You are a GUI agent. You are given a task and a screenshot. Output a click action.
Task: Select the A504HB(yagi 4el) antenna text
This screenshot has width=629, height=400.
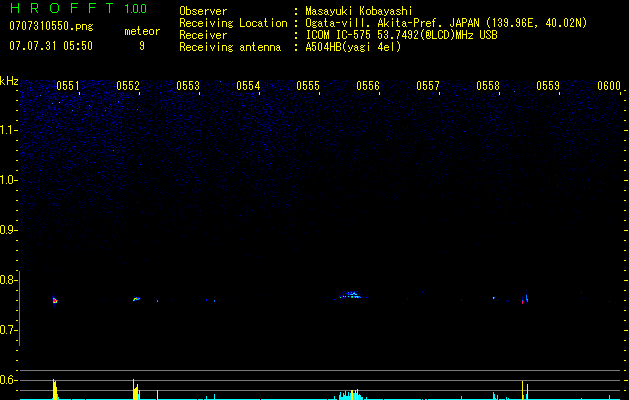(353, 47)
